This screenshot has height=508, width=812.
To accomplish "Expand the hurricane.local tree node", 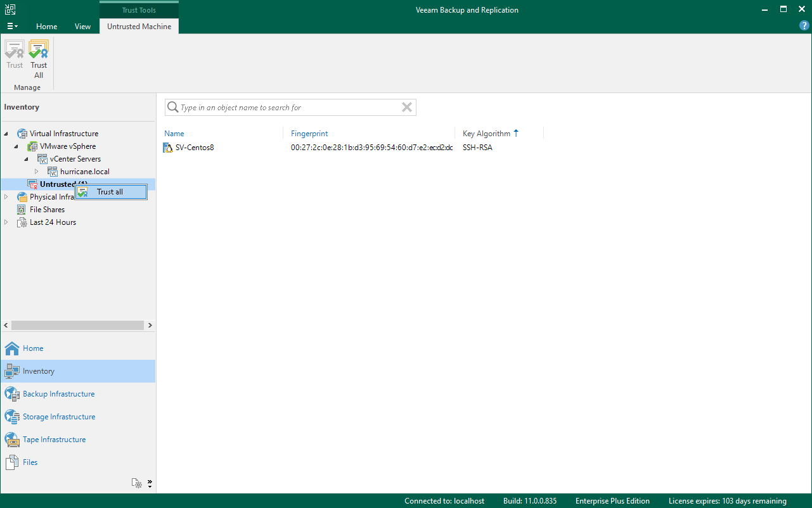I will tap(37, 172).
